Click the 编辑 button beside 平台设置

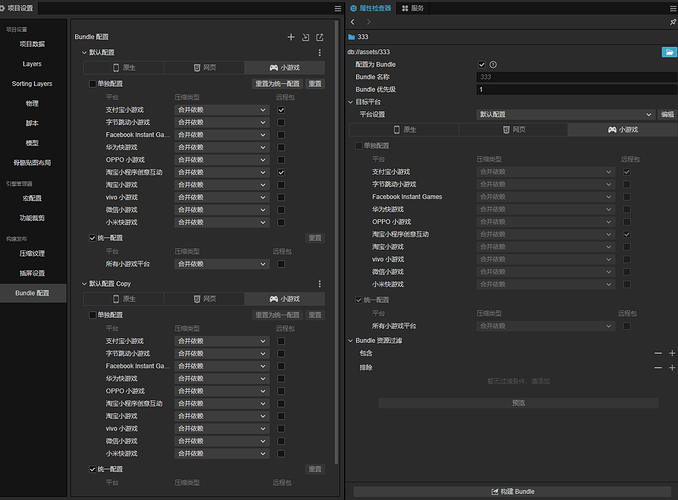pyautogui.click(x=667, y=115)
